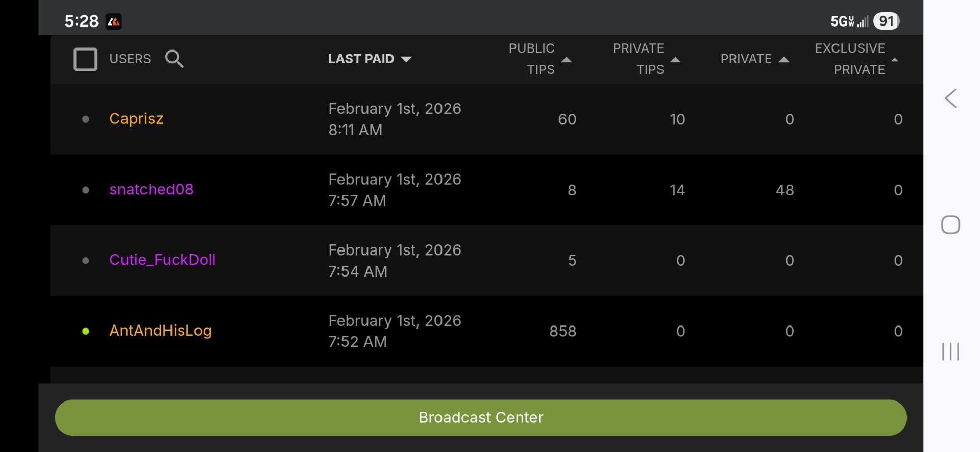Image resolution: width=980 pixels, height=452 pixels.
Task: Click the status dot next to Caprisz
Action: [86, 119]
